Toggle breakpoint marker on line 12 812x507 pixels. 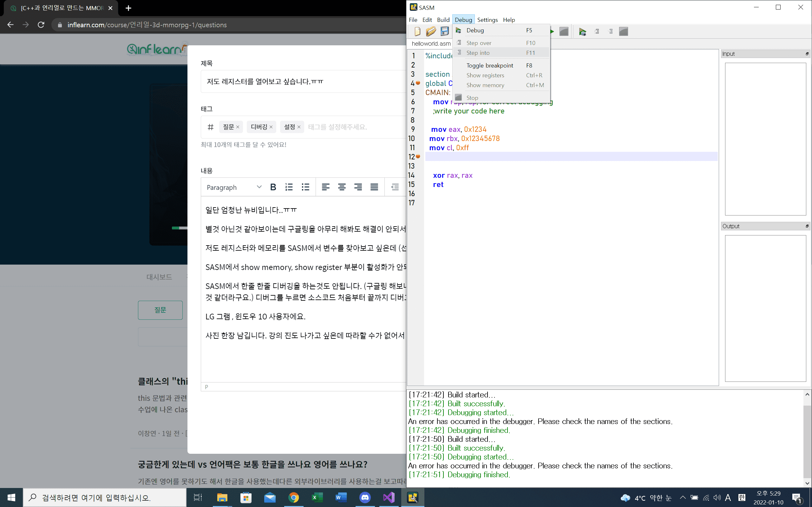pyautogui.click(x=418, y=157)
